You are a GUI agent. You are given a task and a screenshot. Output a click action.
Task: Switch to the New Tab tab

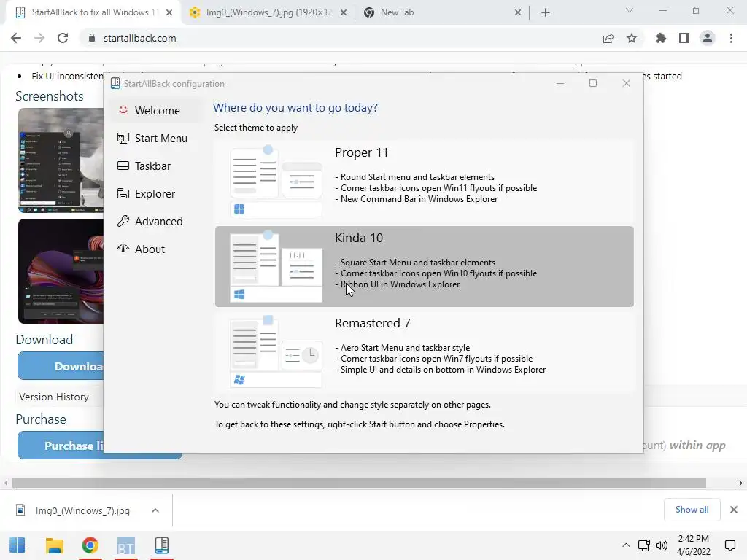[441, 12]
